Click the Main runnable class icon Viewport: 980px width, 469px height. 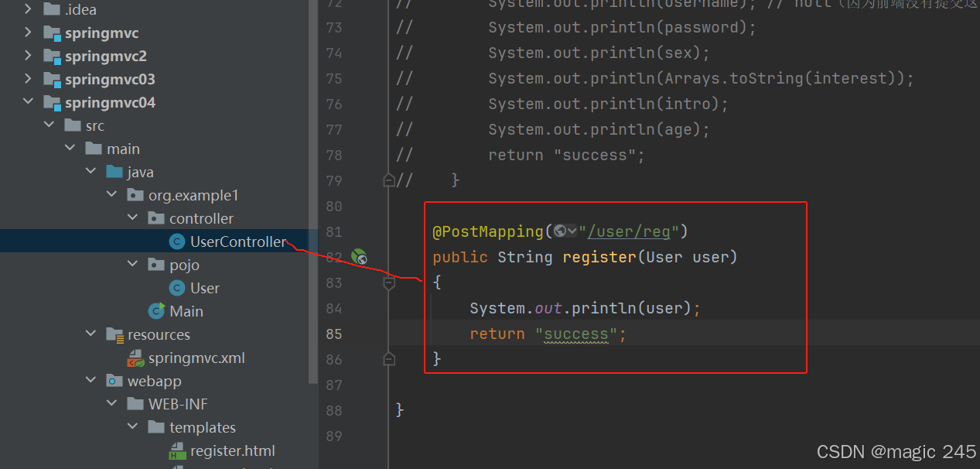coord(157,310)
